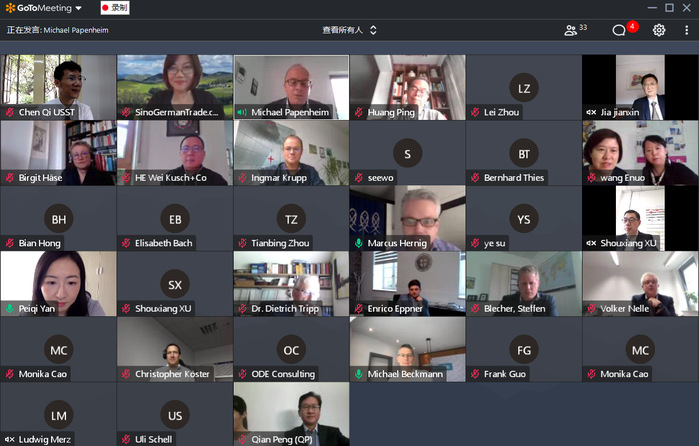This screenshot has height=446, width=699.
Task: Toggle Peiqi Yan's microphone icon
Action: point(9,309)
